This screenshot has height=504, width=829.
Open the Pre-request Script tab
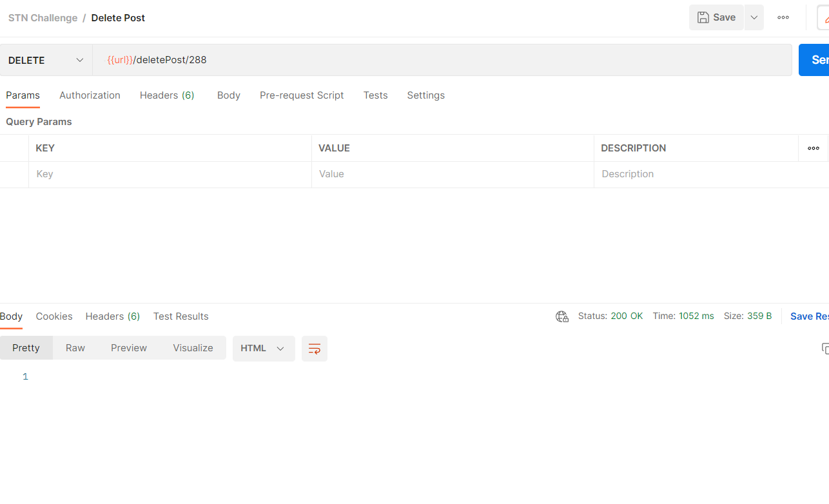click(302, 95)
